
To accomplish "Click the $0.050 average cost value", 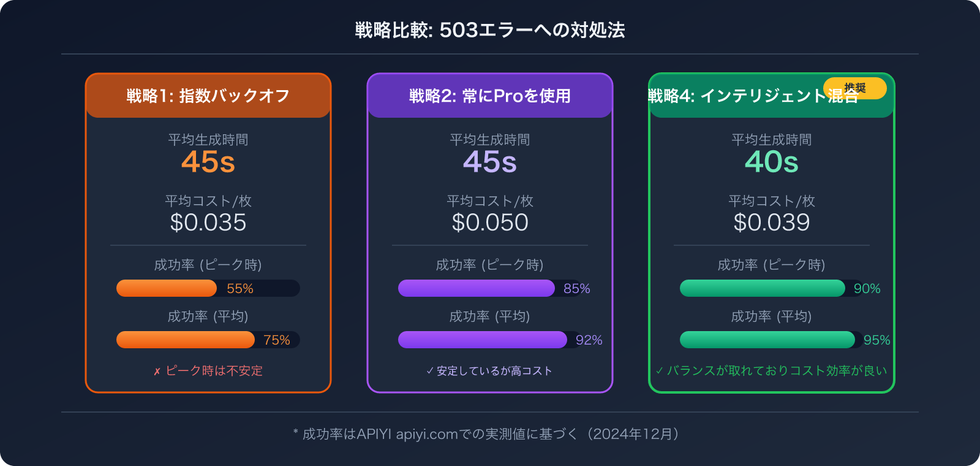I will point(490,223).
